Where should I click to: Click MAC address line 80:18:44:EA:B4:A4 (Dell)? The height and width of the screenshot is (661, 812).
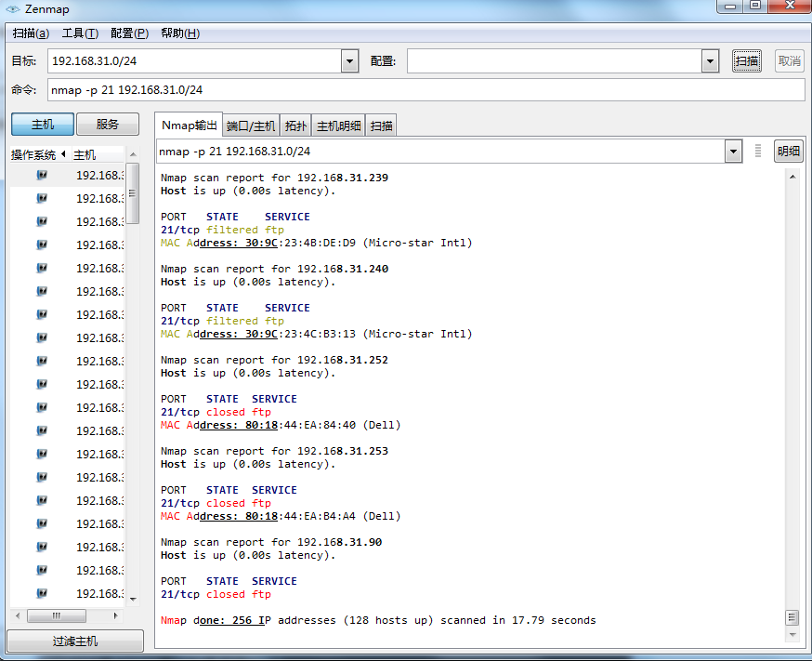pyautogui.click(x=281, y=517)
